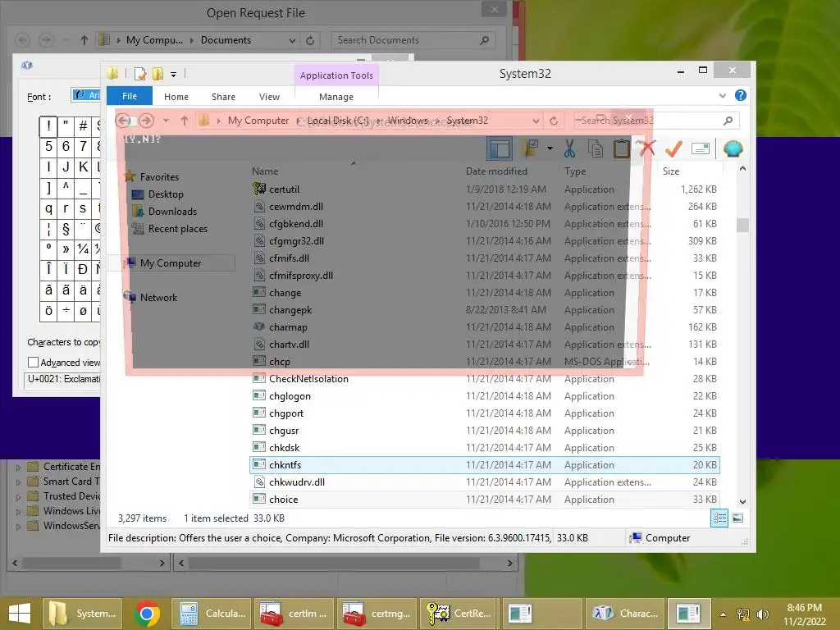Switch to the View ribbon tab
This screenshot has height=630, width=840.
point(269,97)
